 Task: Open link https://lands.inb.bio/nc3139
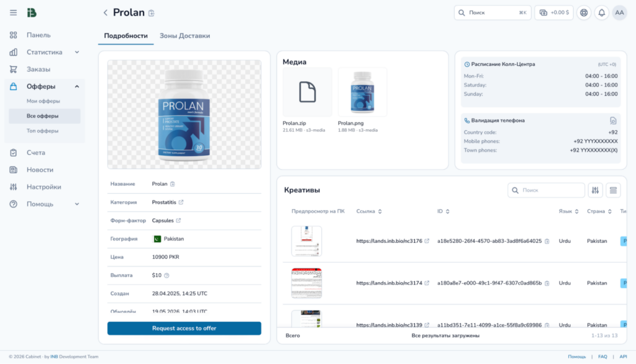(x=389, y=325)
